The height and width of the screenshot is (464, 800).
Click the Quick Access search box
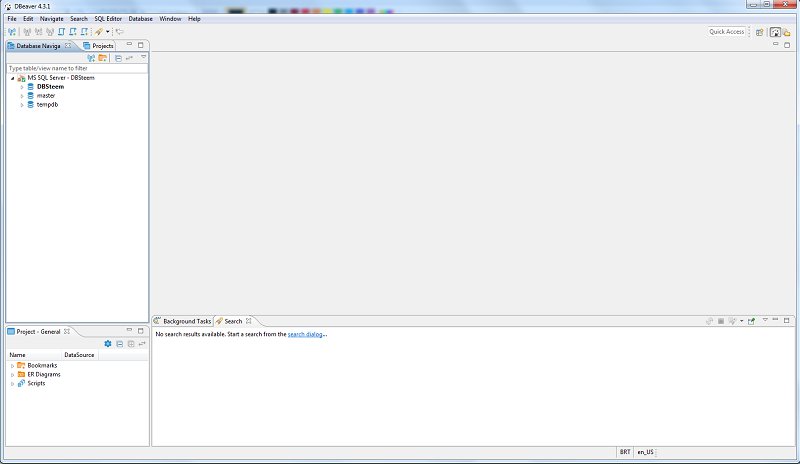(x=727, y=32)
